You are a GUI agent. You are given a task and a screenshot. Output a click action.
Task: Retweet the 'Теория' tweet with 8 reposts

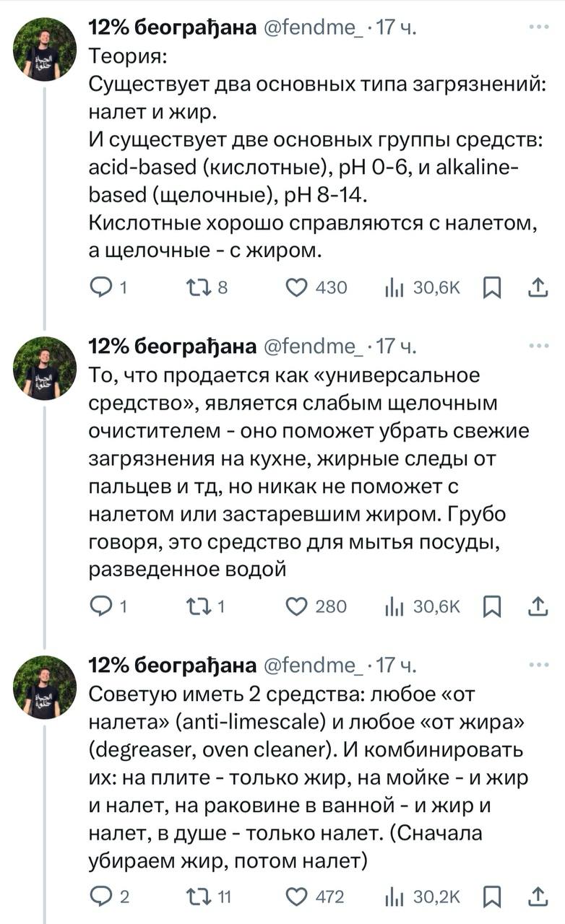coord(196,288)
